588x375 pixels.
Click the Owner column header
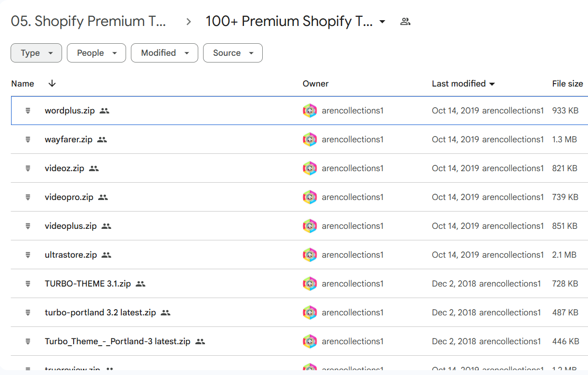pyautogui.click(x=316, y=84)
